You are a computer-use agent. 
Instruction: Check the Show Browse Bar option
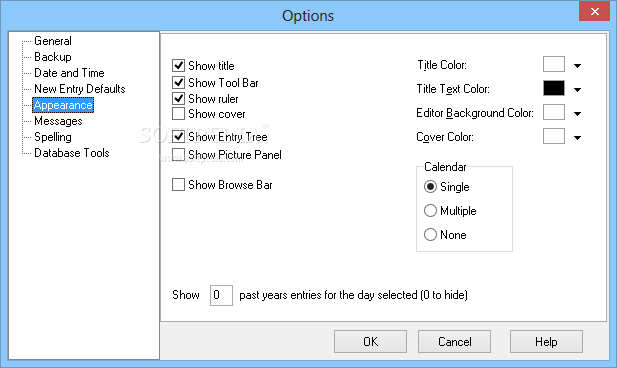(x=178, y=185)
